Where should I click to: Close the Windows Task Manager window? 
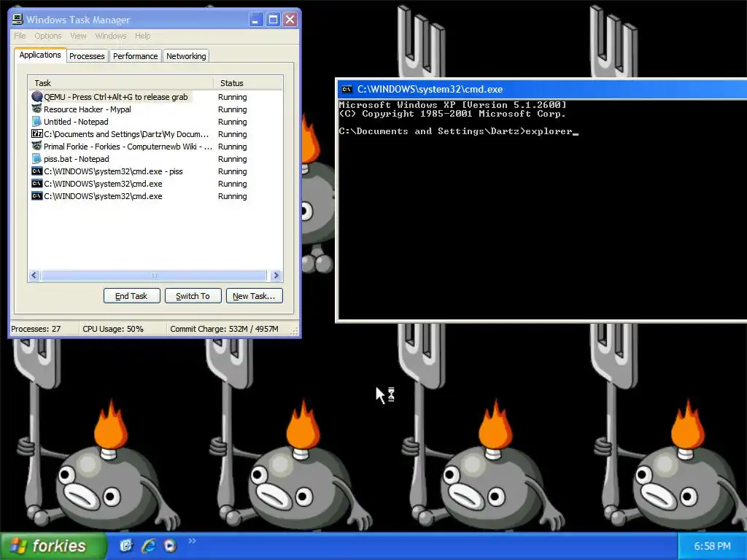click(x=290, y=20)
